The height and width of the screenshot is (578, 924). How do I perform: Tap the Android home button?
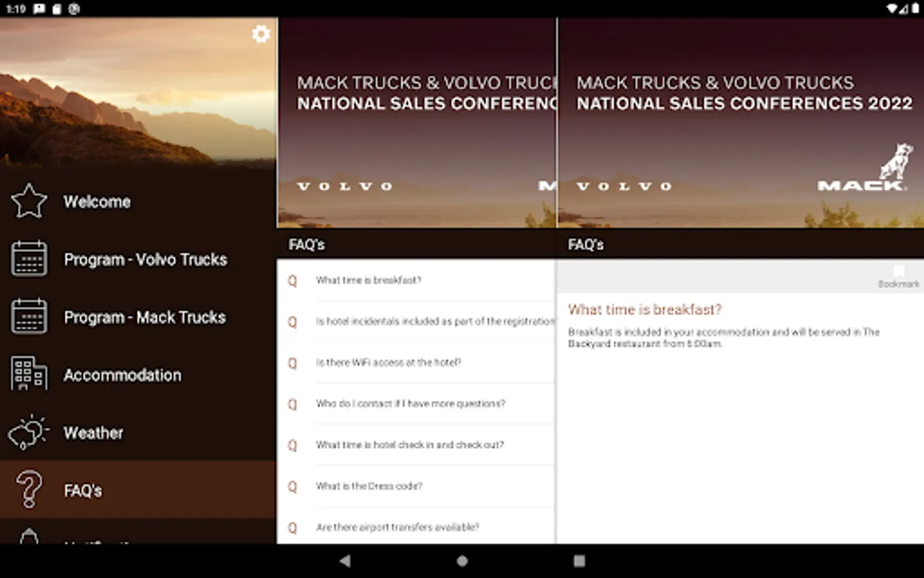[x=462, y=561]
